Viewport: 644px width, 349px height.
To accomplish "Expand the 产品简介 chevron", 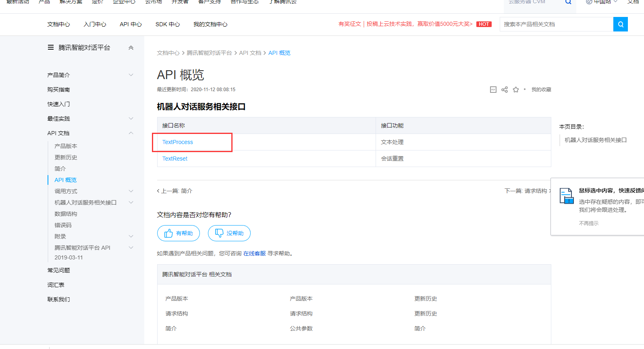I will coord(131,75).
